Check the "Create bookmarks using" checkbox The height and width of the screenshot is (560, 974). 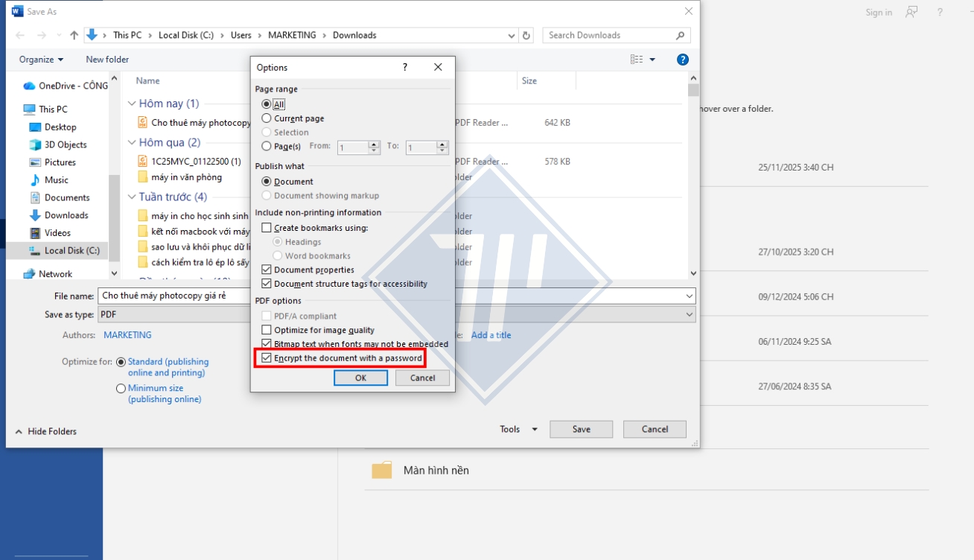[x=267, y=227]
